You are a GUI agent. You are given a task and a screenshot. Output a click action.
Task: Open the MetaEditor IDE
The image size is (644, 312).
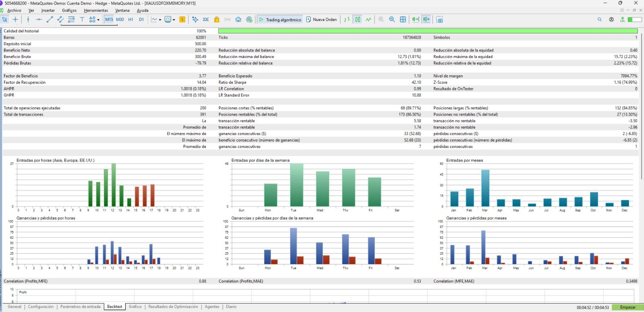(206, 19)
